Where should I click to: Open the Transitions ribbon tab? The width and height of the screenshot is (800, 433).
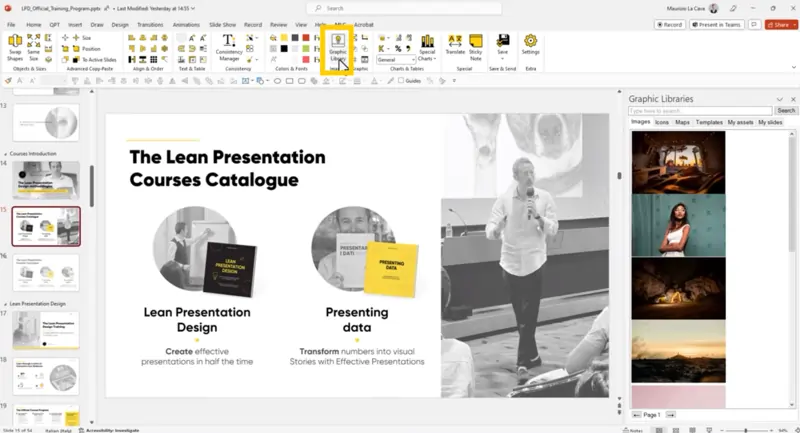pyautogui.click(x=150, y=24)
